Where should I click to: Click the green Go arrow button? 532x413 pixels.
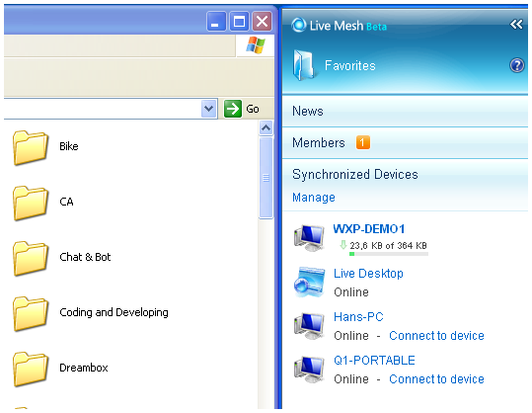coord(232,109)
